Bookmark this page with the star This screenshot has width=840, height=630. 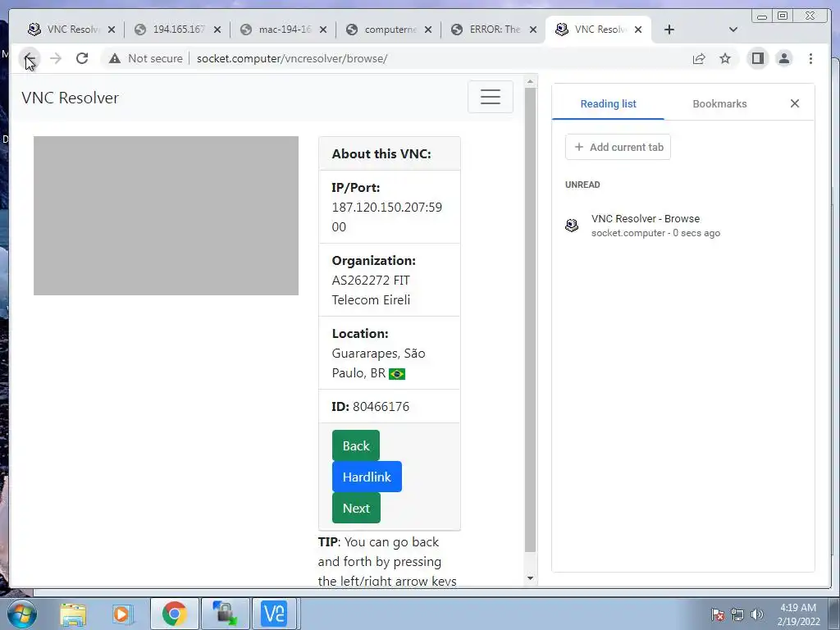pos(725,58)
